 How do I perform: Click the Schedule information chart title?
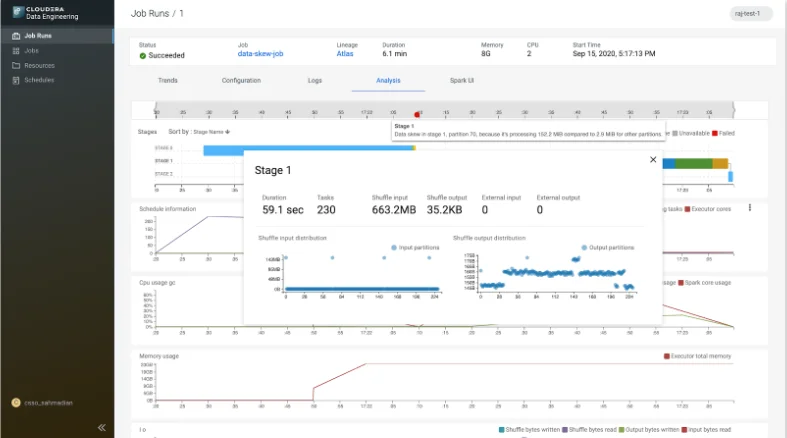[168, 209]
